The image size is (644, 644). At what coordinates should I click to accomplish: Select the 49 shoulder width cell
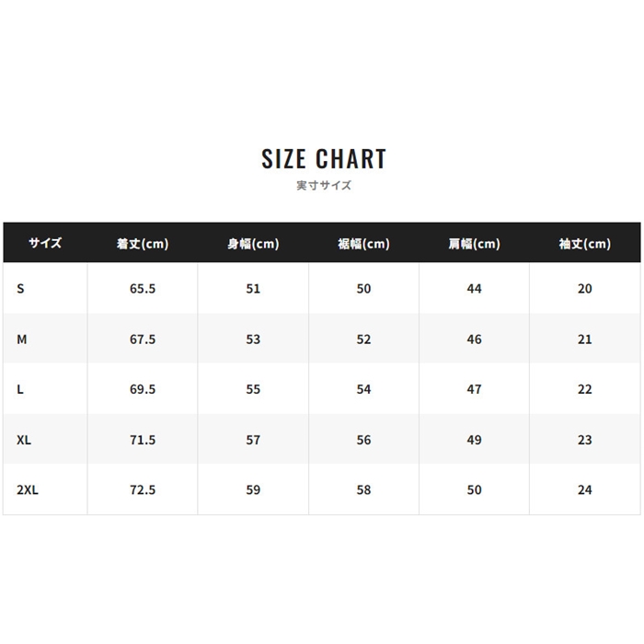tap(474, 440)
